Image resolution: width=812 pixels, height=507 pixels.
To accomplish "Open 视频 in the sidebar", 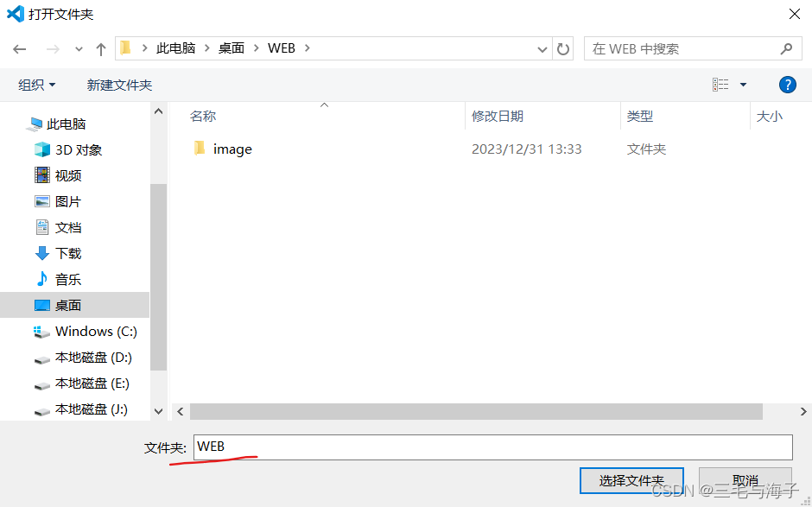I will point(68,176).
